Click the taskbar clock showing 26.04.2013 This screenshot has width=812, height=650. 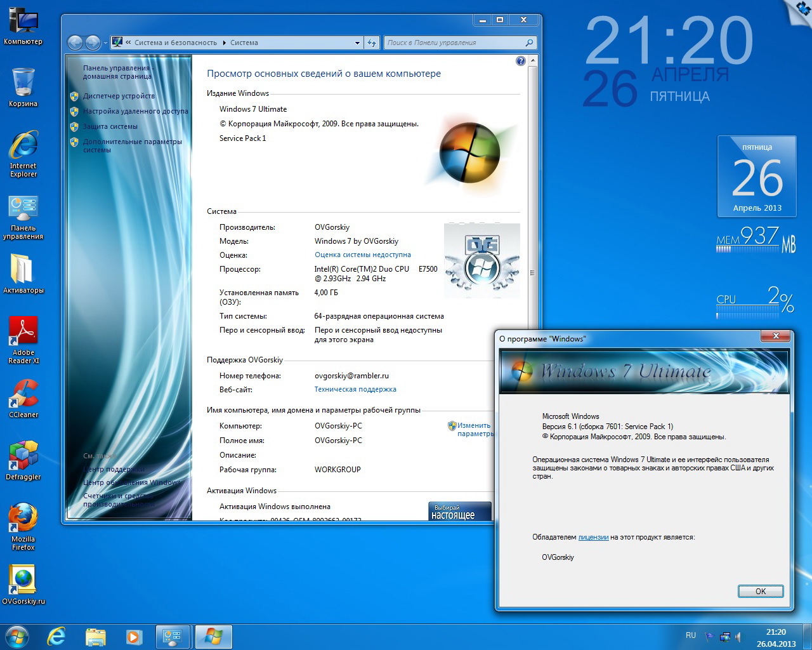point(776,637)
